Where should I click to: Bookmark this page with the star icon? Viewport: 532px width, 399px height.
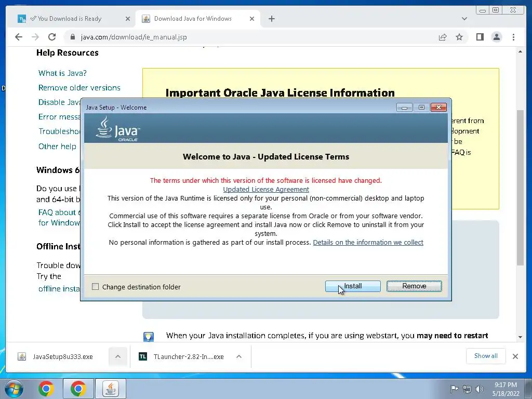click(x=459, y=37)
